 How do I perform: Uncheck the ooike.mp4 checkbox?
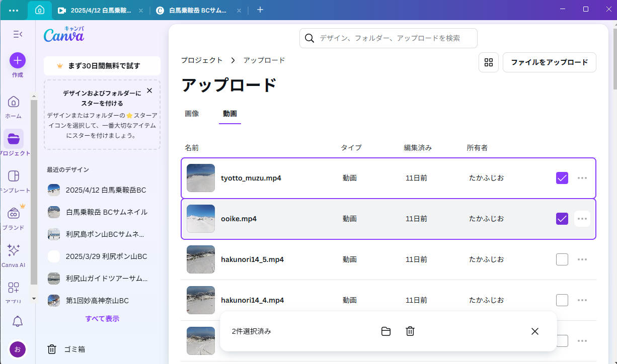562,219
